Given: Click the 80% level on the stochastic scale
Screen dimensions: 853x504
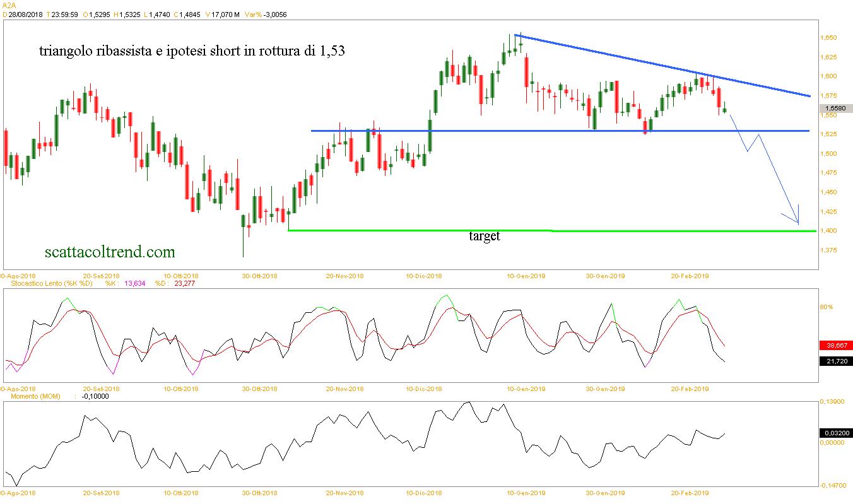Looking at the screenshot, I should [827, 307].
